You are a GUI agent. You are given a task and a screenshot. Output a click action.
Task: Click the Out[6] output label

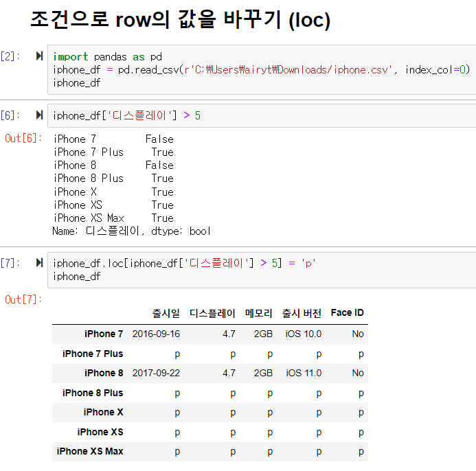(23, 139)
